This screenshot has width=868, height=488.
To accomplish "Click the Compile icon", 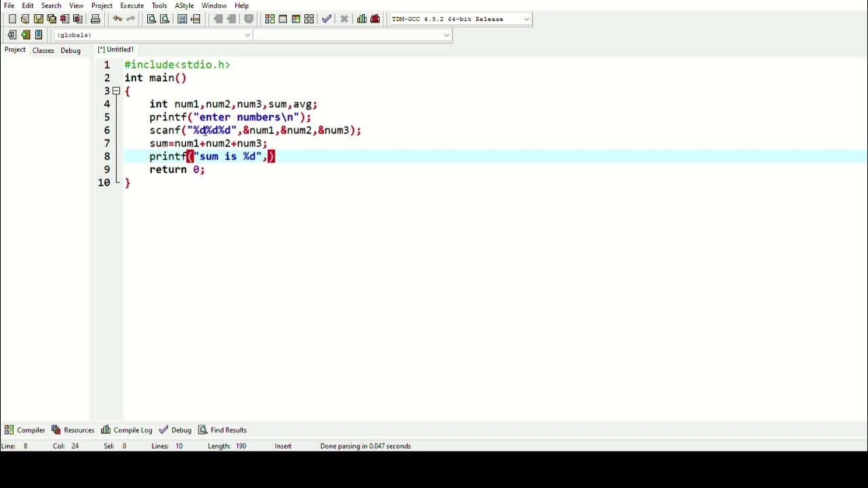I will tap(270, 19).
